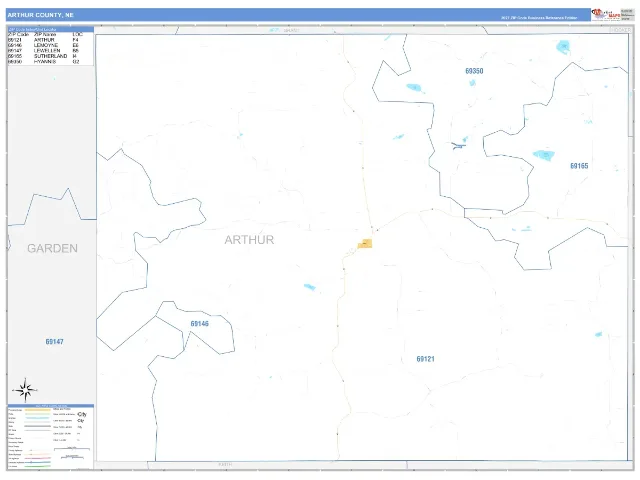640x480 pixels.
Task: Click the yellow highway swatch in the legend
Action: tap(38, 410)
